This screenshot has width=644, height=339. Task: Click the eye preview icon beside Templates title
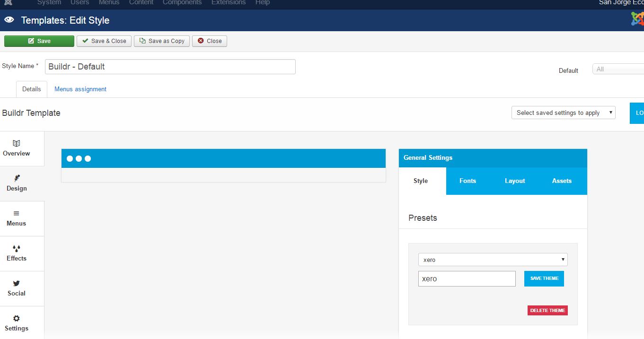click(x=9, y=20)
